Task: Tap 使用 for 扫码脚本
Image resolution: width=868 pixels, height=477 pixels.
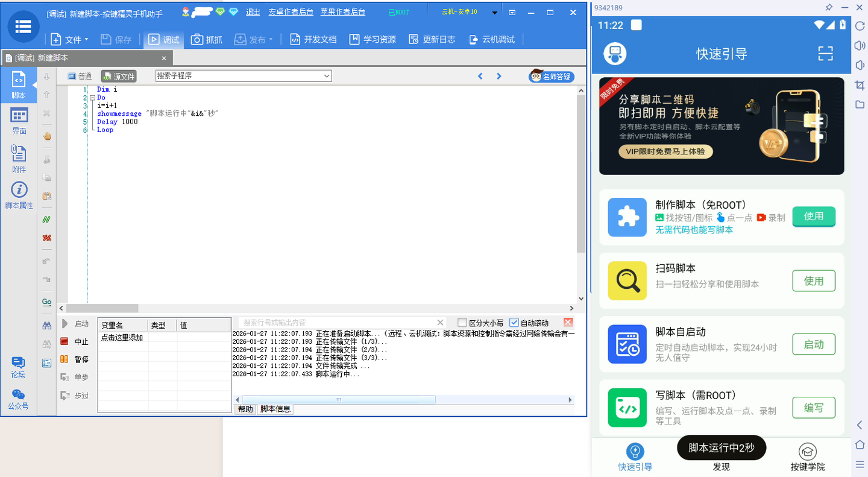Action: 814,281
